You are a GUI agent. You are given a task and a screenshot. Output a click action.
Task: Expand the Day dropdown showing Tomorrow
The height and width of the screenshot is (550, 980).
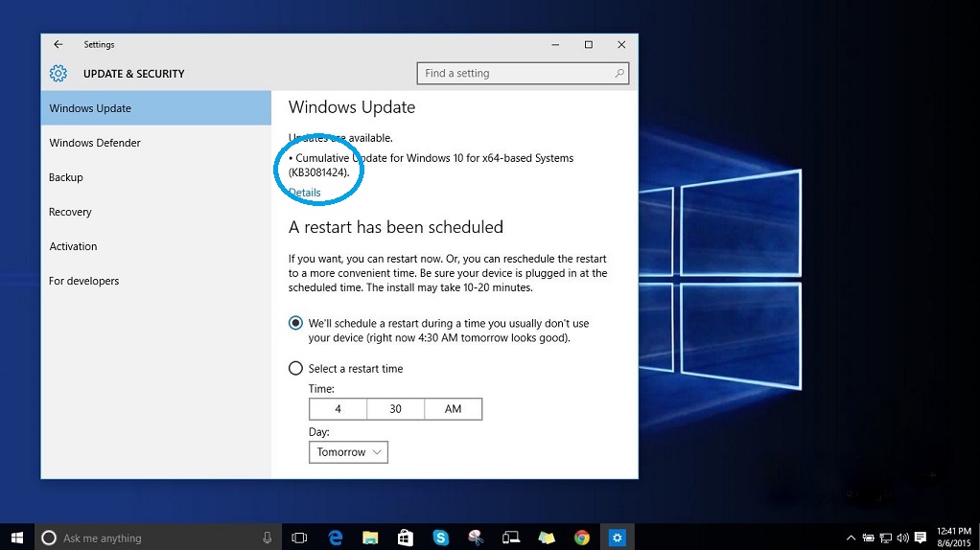click(348, 452)
